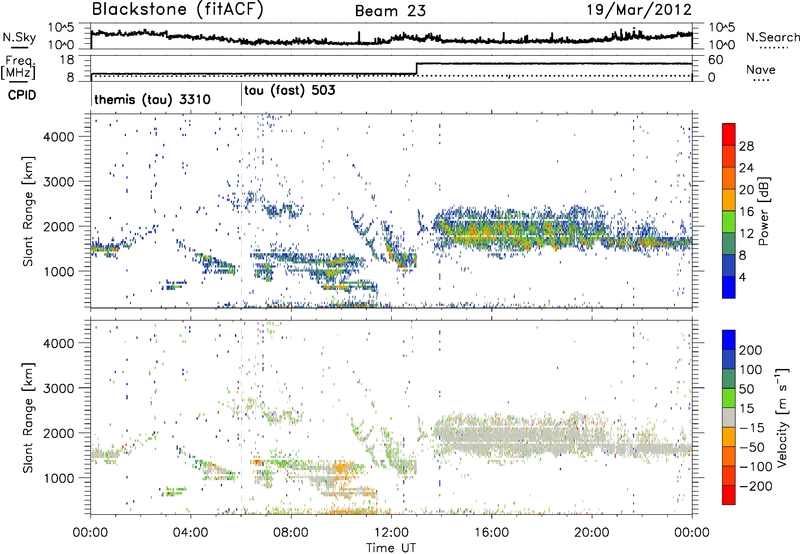Screen dimensions: 800x554
Task: Click the frequency step-up line in Freq panel
Action: 417,68
